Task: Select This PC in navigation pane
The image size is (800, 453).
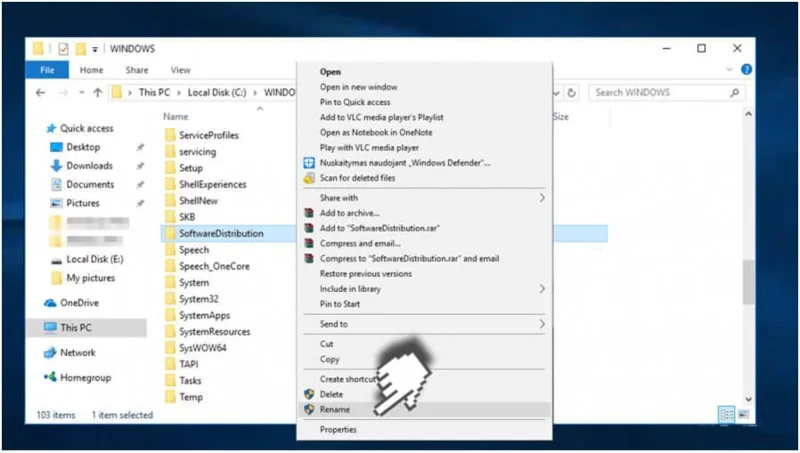Action: tap(87, 328)
